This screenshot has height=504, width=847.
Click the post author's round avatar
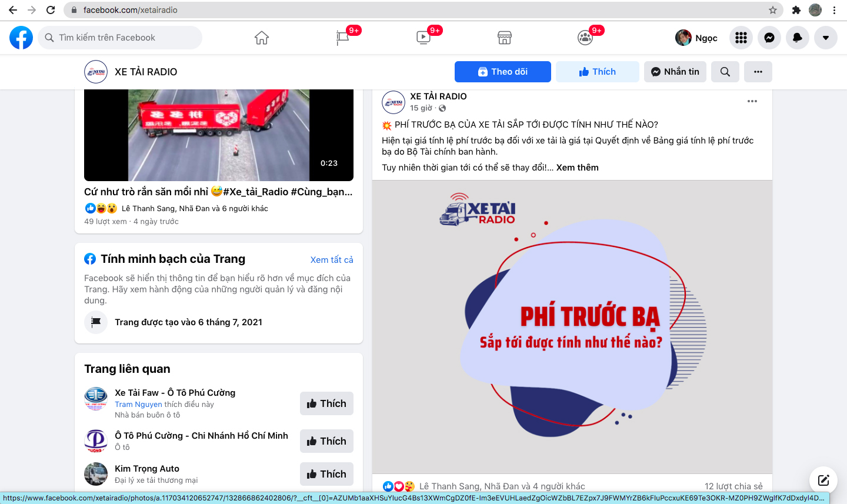coord(394,102)
